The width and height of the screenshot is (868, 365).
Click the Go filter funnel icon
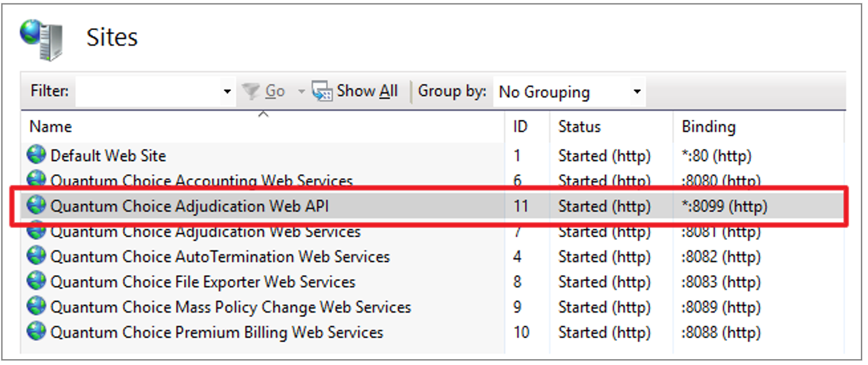click(251, 92)
